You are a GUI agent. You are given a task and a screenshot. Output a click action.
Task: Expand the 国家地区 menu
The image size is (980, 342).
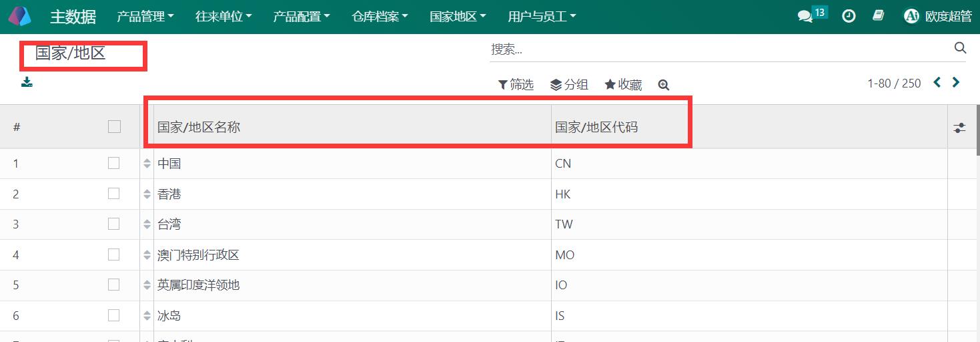click(x=458, y=17)
